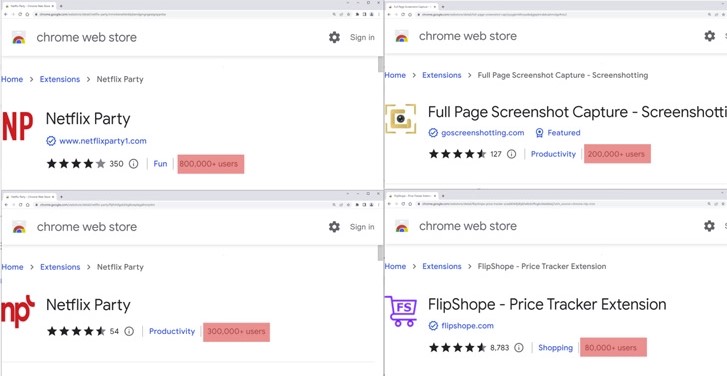Image resolution: width=727 pixels, height=376 pixels.
Task: Click the FlipShope FS shopping cart logo
Action: point(401,311)
